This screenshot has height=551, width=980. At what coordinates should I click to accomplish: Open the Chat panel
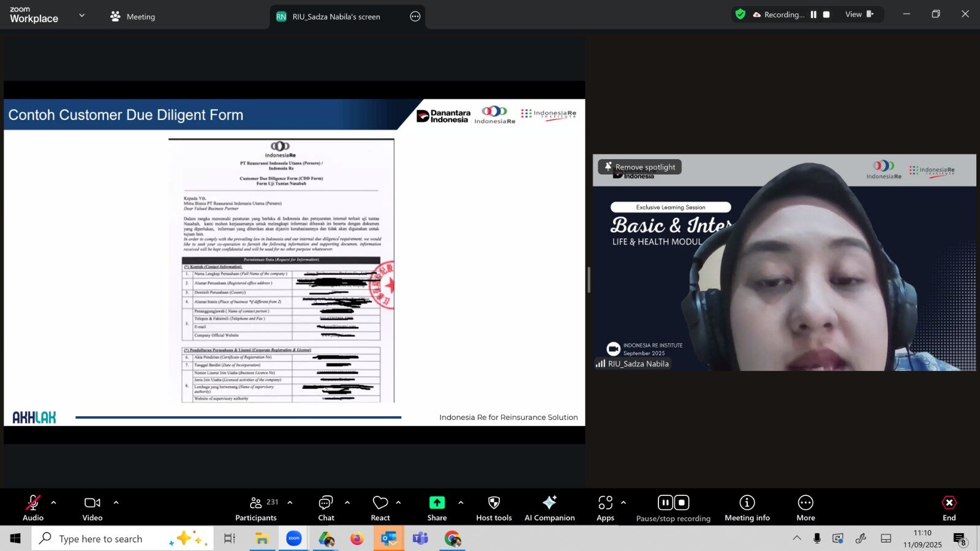pyautogui.click(x=326, y=508)
